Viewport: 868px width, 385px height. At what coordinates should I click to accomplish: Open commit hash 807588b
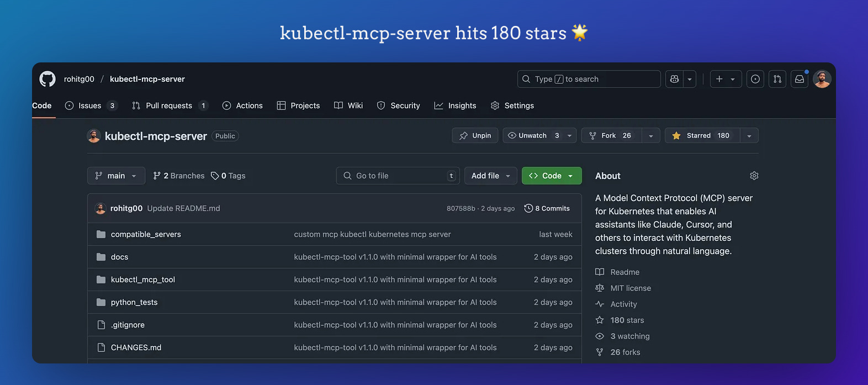click(461, 208)
